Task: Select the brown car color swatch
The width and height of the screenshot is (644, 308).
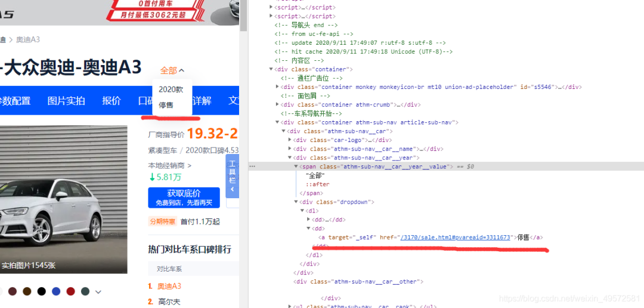Action: [x=27, y=291]
